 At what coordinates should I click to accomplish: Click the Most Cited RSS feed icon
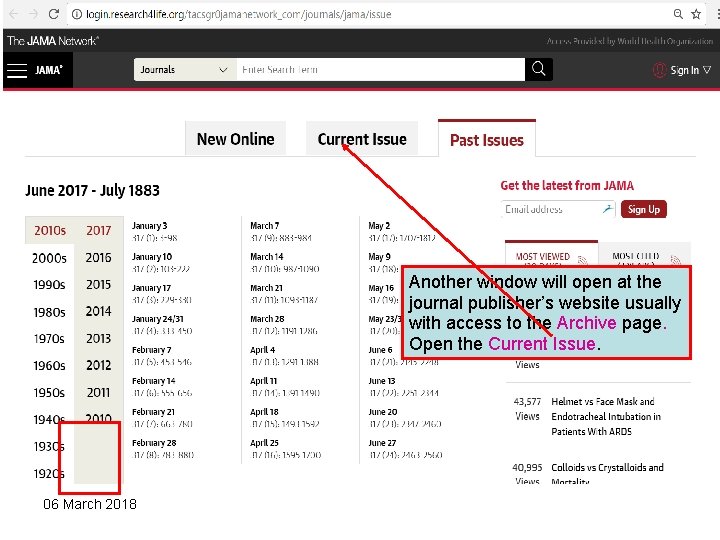675,260
